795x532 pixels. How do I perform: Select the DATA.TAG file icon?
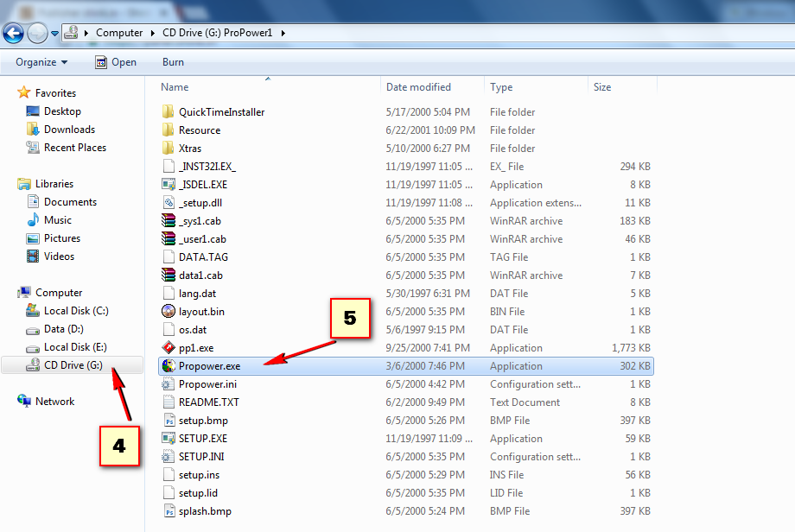point(169,256)
